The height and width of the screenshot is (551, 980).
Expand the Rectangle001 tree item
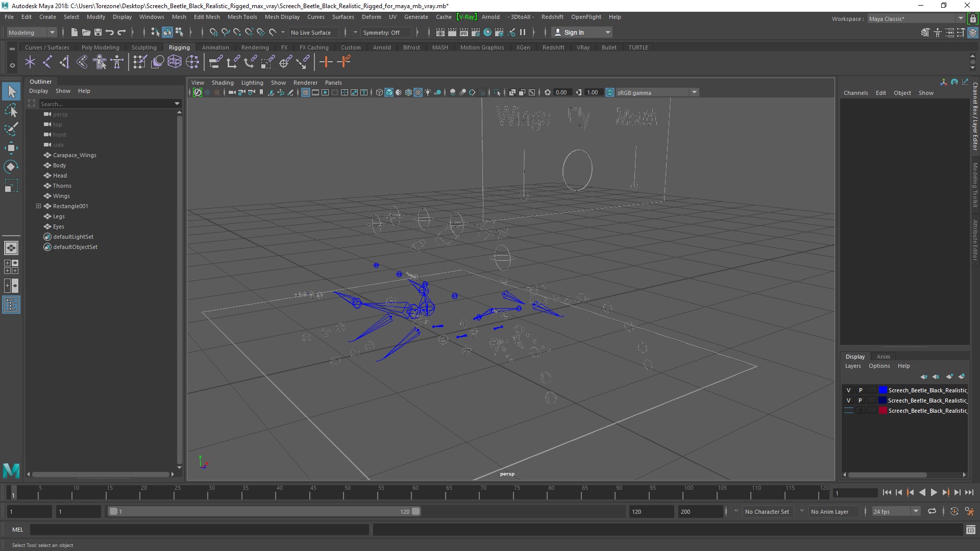tap(38, 206)
